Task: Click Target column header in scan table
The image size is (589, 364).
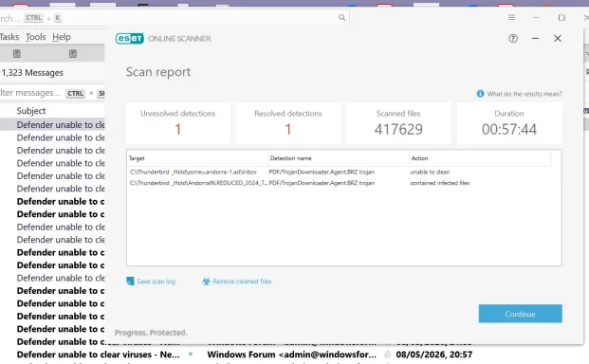Action: tap(197, 158)
